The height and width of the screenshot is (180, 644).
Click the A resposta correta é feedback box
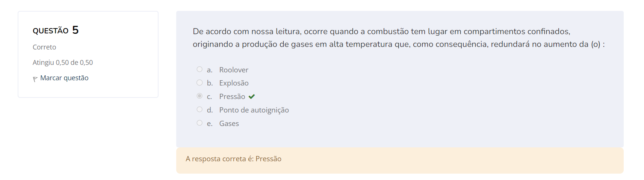pos(400,160)
